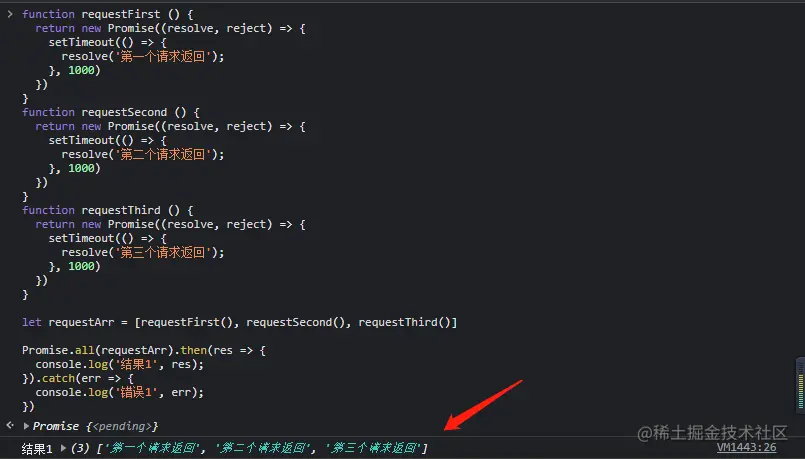The height and width of the screenshot is (459, 805).
Task: Click the Promise.all(requestArr).then line
Action: pos(144,351)
